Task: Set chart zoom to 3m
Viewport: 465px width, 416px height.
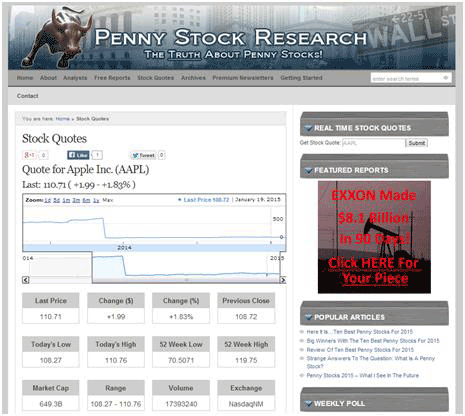Action: (x=76, y=200)
